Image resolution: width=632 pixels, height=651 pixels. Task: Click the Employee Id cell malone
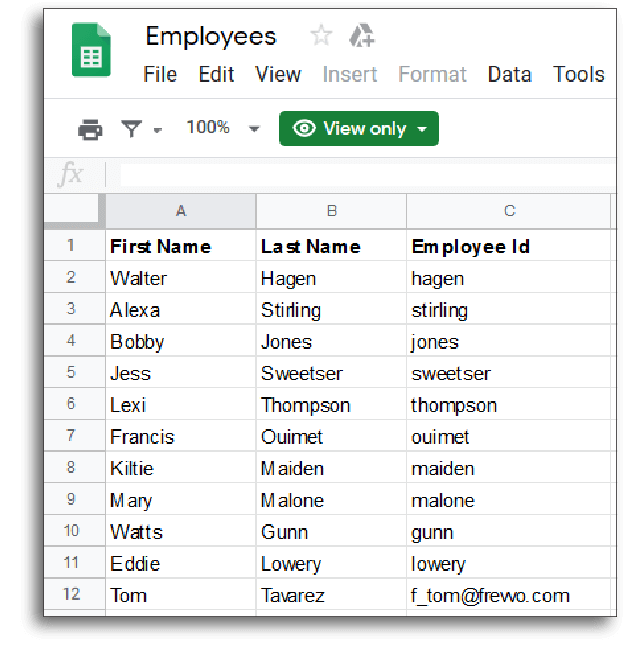click(x=509, y=499)
